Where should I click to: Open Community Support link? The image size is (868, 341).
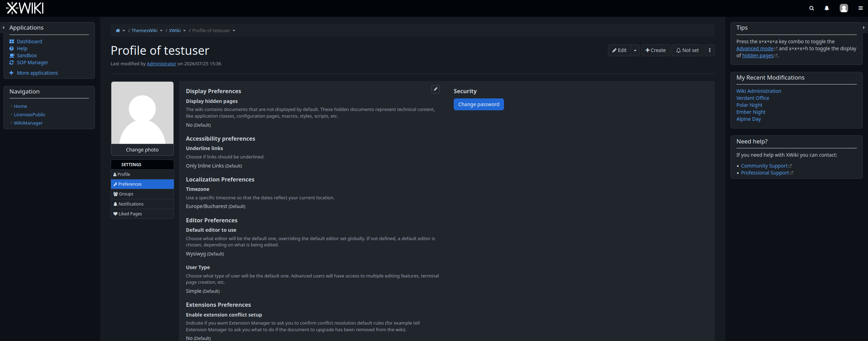pyautogui.click(x=764, y=166)
